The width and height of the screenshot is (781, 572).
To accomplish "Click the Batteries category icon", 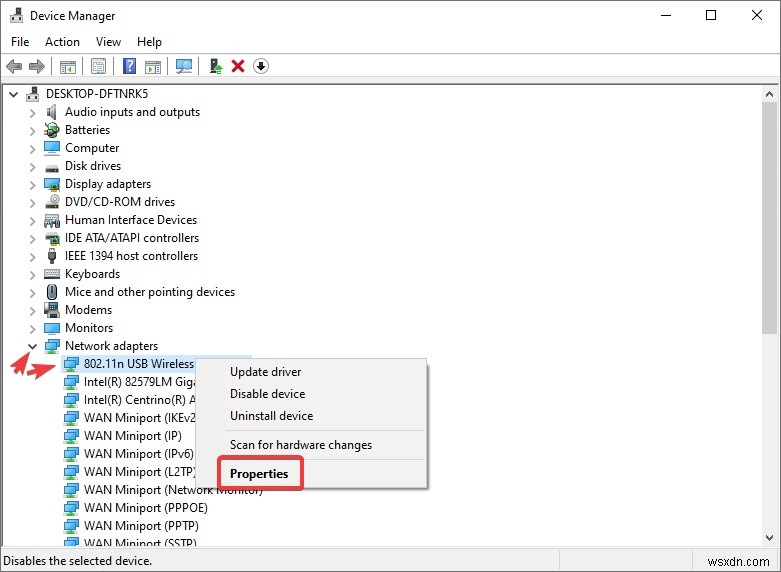I will (x=52, y=130).
